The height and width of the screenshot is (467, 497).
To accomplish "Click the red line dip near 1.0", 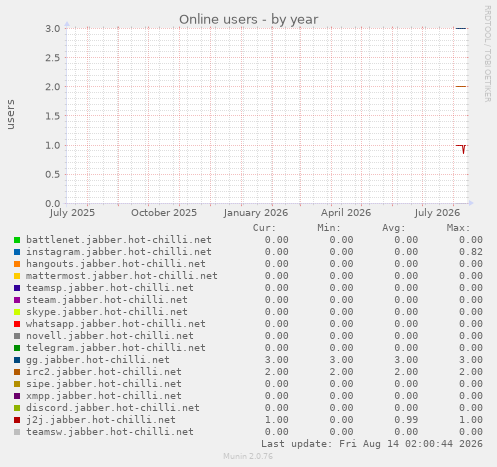I will tap(463, 150).
